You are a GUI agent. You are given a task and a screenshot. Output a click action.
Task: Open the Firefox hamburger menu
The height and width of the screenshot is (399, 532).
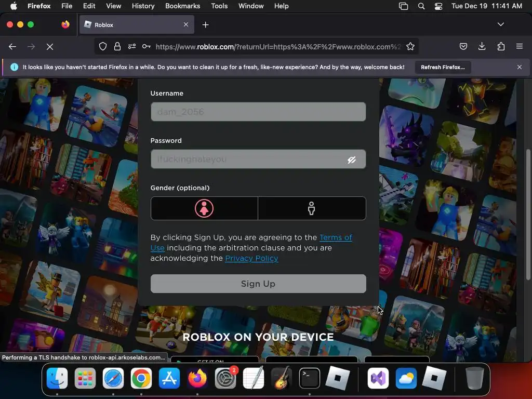[520, 46]
